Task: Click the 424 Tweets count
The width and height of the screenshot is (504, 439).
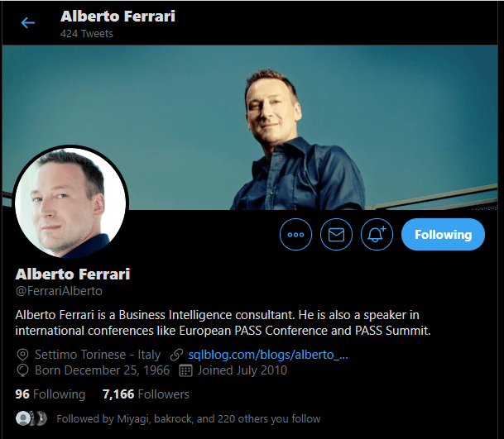Action: point(86,33)
